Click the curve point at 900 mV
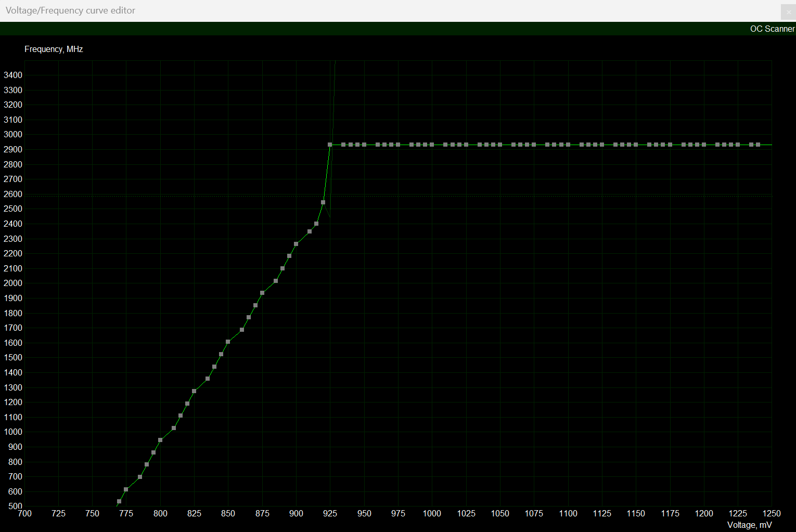The height and width of the screenshot is (532, 796). [296, 244]
